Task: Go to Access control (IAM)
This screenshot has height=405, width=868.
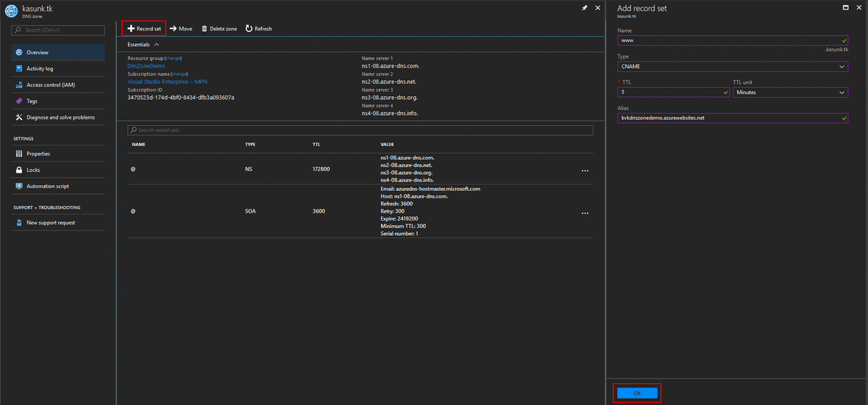Action: 58,85
